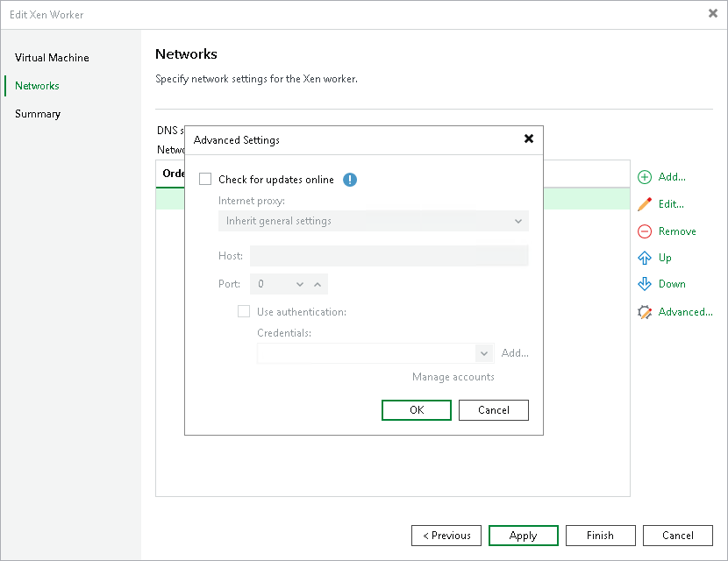Confirm with OK in Advanced Settings
Screen dimensions: 728x561
pyautogui.click(x=417, y=410)
